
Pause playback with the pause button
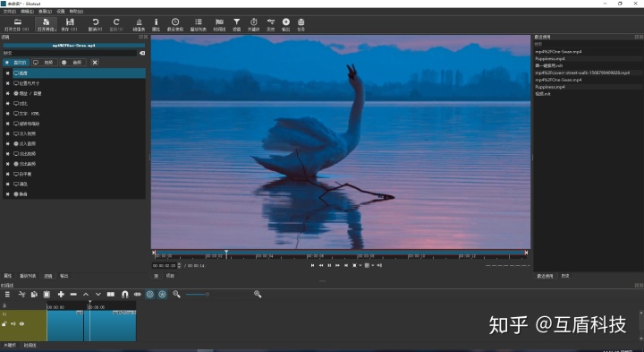point(329,266)
